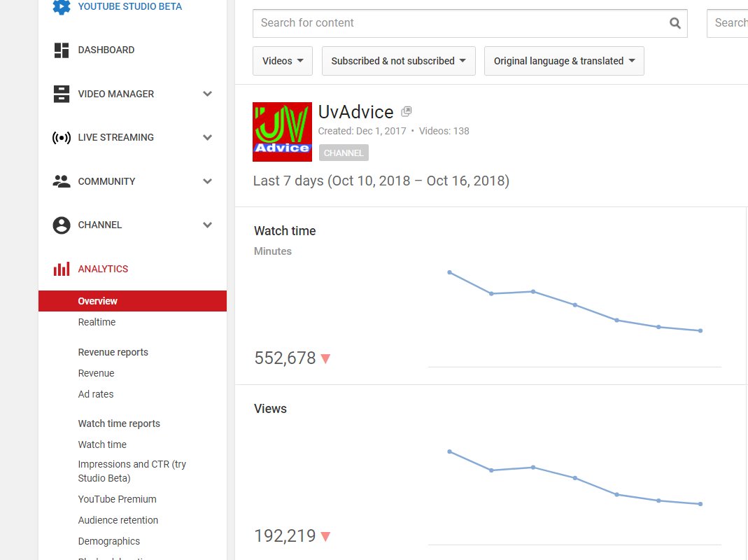Click the Minutes unit label
Screen dimensions: 748x560
tap(272, 251)
